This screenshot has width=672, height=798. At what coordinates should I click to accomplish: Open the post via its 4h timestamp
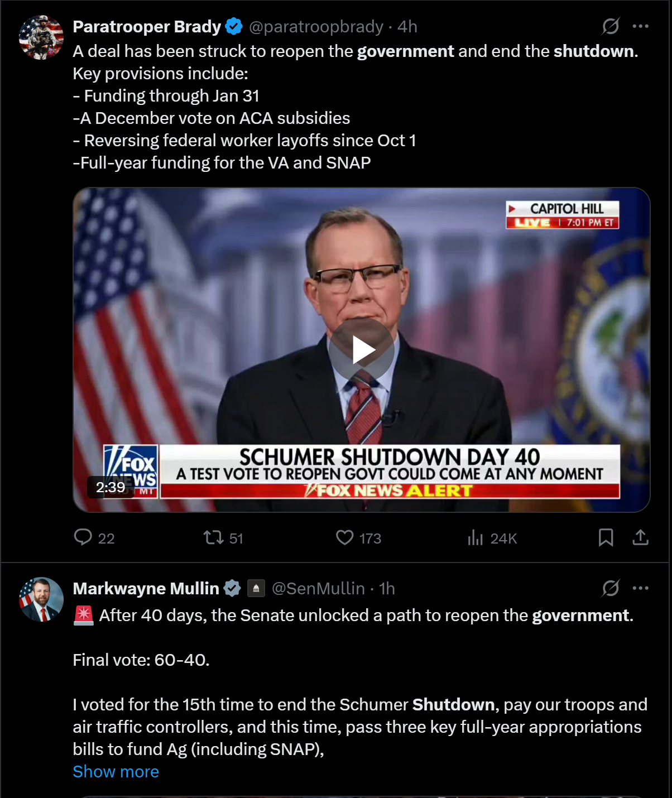pos(407,27)
